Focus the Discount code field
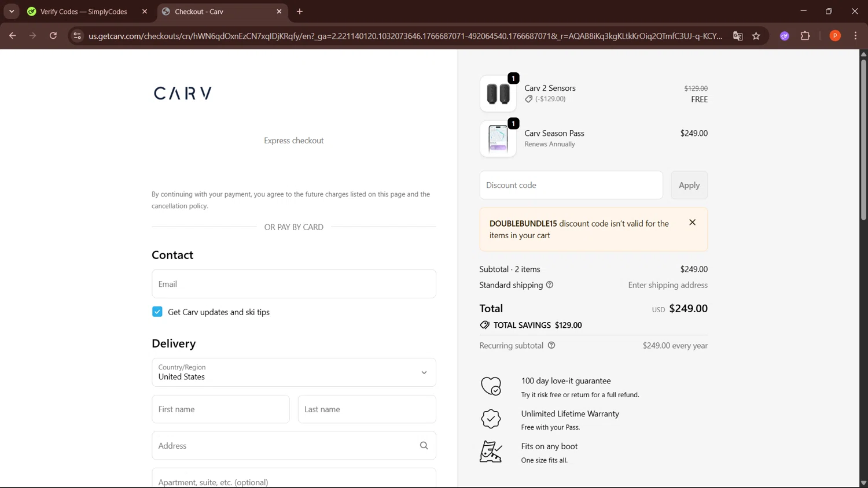 [571, 185]
